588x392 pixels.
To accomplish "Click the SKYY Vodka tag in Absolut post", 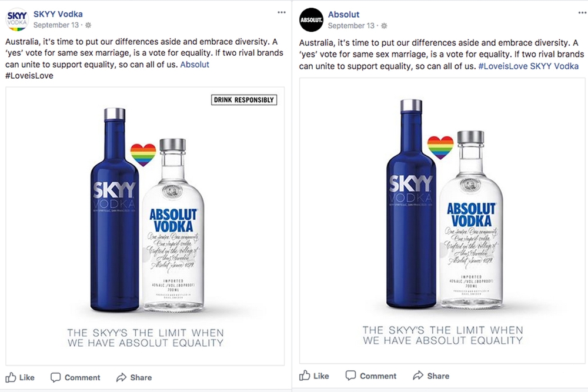I will [x=554, y=66].
